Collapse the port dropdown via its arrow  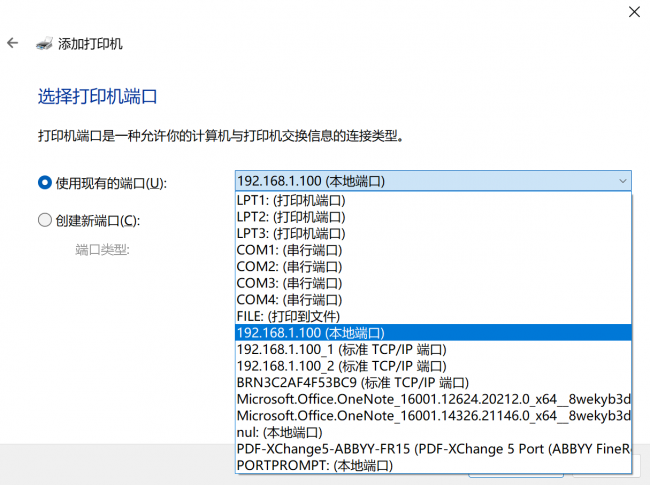click(x=622, y=181)
